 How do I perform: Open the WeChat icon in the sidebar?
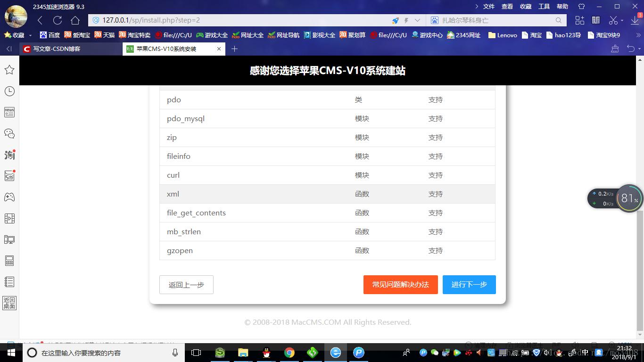click(9, 133)
